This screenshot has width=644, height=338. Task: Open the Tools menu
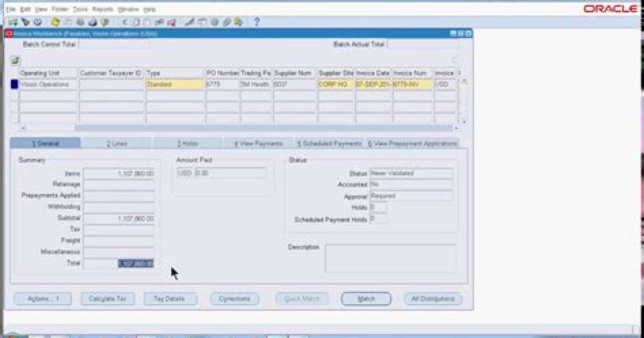tap(80, 9)
